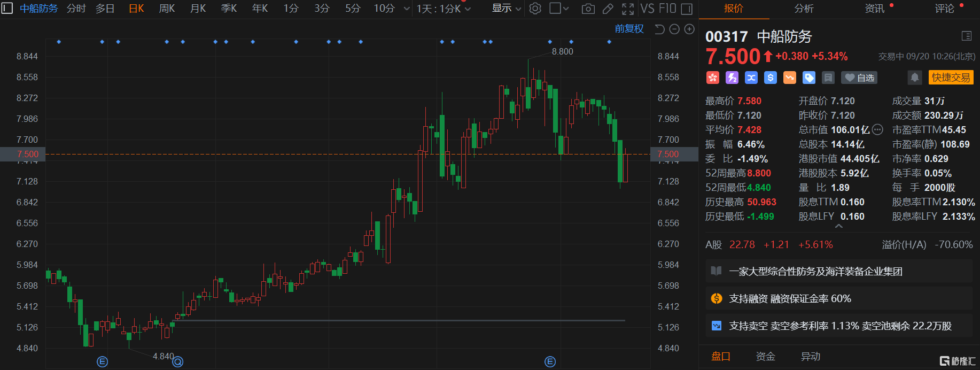980x370 pixels.
Task: Click the ellipsis next to 总市值
Action: click(877, 129)
